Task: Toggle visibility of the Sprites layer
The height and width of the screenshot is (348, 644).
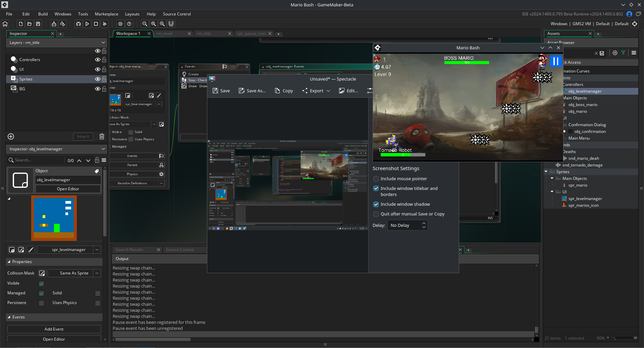Action: [97, 79]
